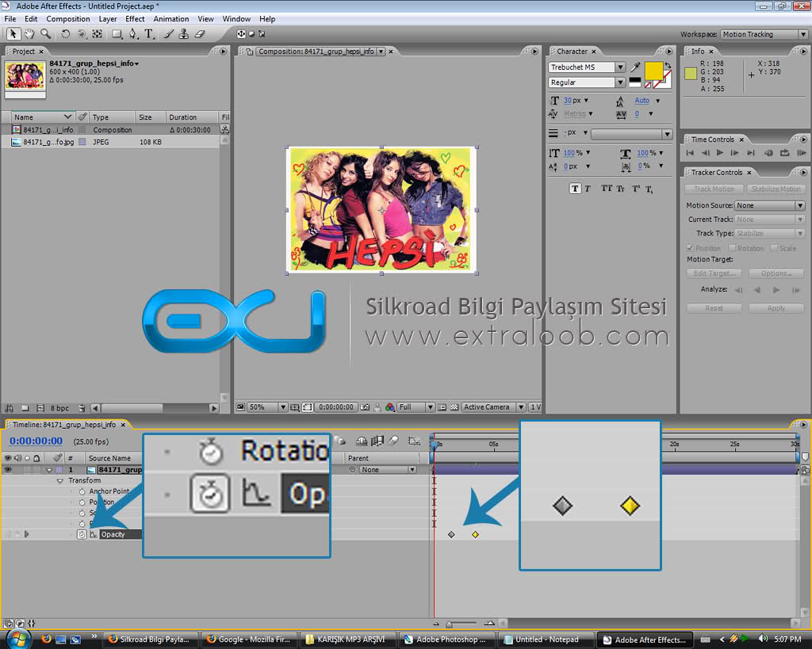
Task: Select the Clone Stamp tool
Action: pos(183,34)
